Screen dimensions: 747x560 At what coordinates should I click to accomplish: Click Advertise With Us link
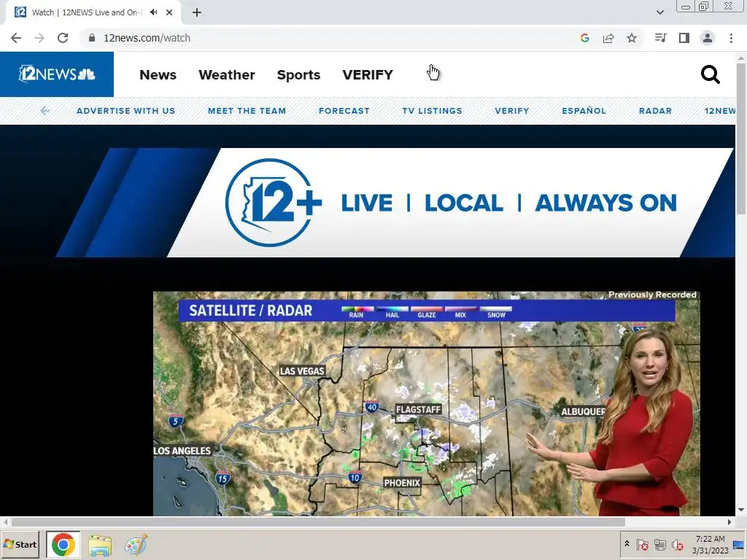click(x=125, y=111)
